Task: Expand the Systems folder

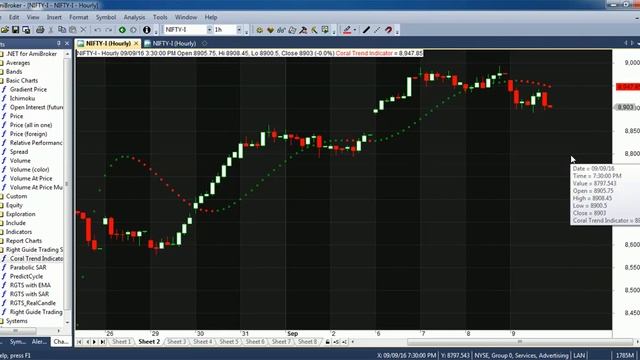Action: 17,321
